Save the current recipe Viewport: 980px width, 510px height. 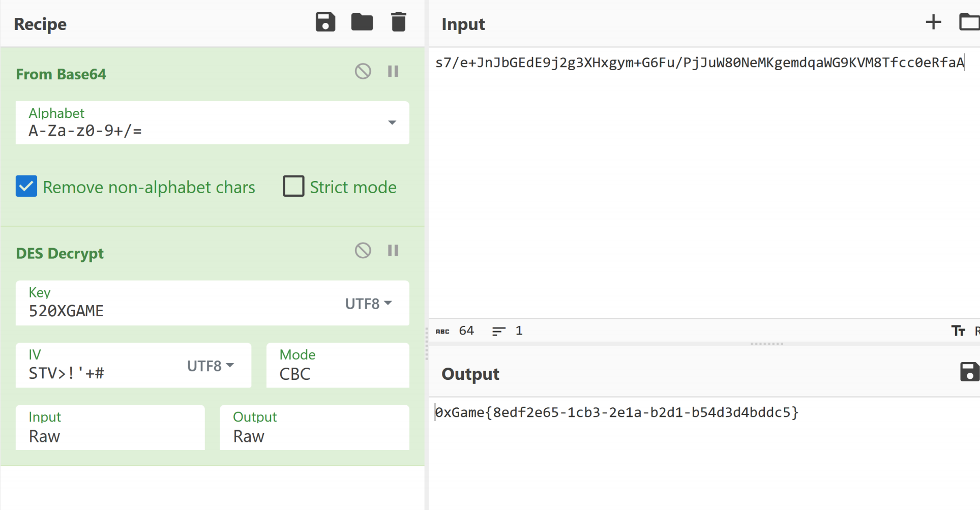point(325,22)
